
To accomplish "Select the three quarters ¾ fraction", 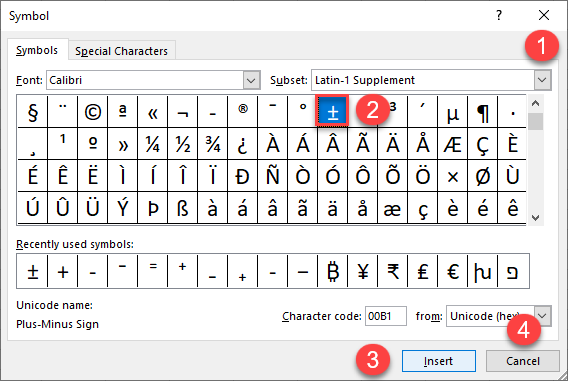I will point(213,144).
